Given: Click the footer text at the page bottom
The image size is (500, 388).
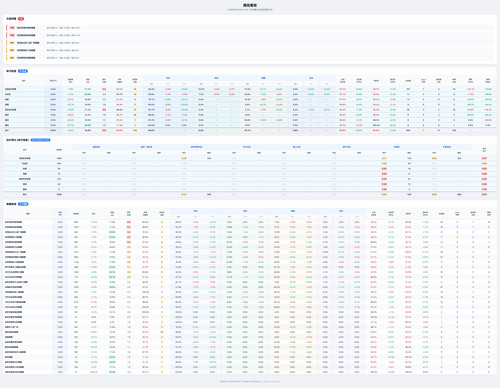Looking at the screenshot, I should point(250,381).
